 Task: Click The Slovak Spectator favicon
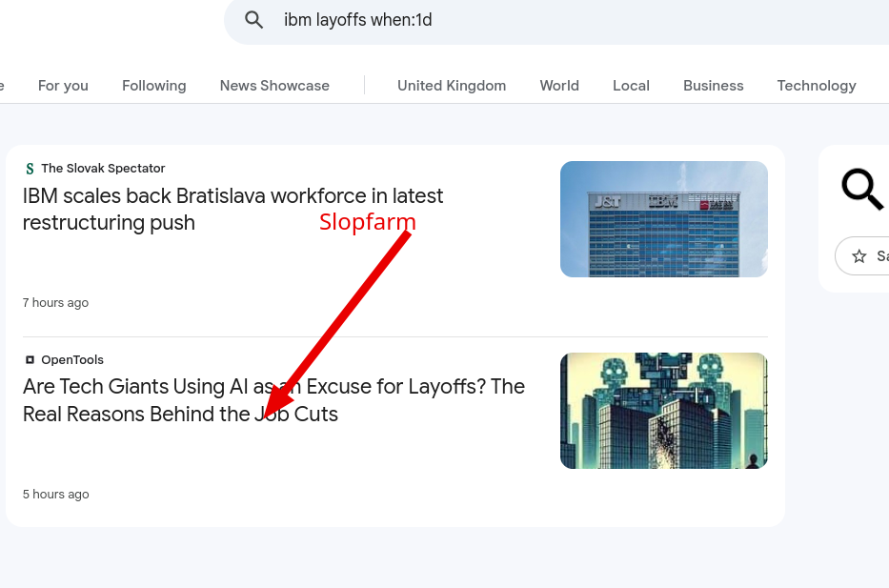(30, 169)
